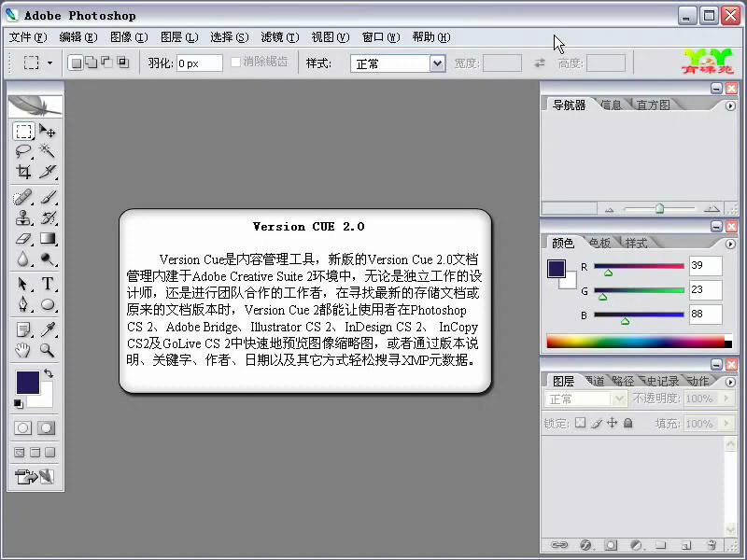This screenshot has width=747, height=560.
Task: Select the Zoom tool
Action: pyautogui.click(x=48, y=350)
